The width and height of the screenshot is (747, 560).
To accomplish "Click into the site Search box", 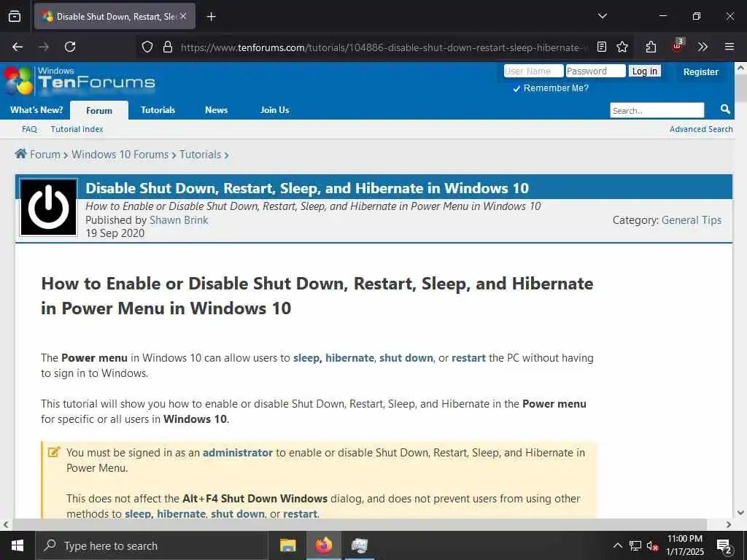I will coord(657,111).
